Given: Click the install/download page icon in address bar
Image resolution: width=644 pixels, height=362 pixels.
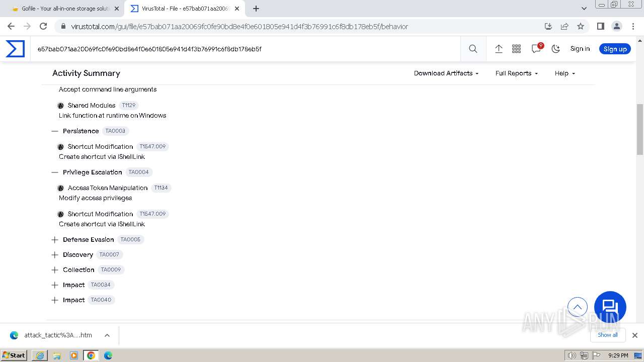Looking at the screenshot, I should point(548,26).
